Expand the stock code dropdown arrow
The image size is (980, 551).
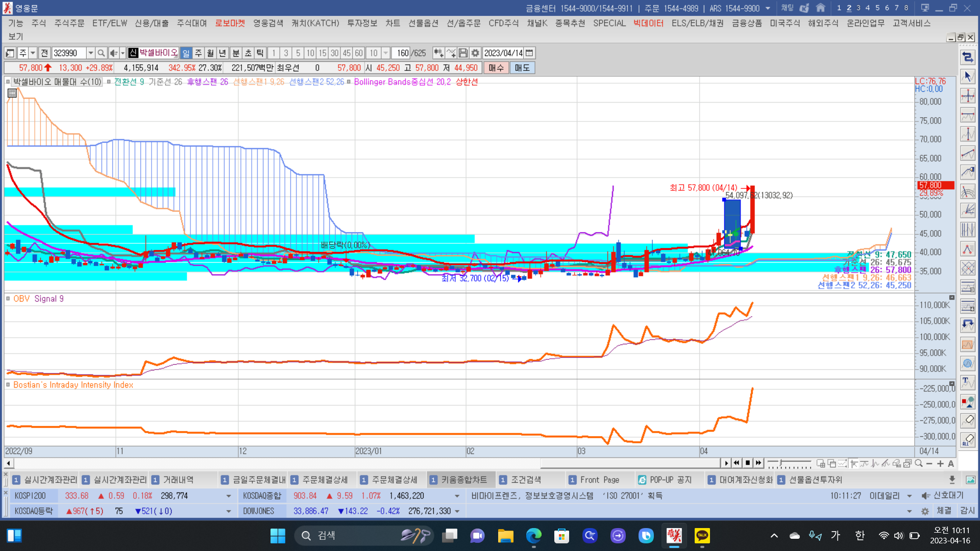click(x=90, y=53)
